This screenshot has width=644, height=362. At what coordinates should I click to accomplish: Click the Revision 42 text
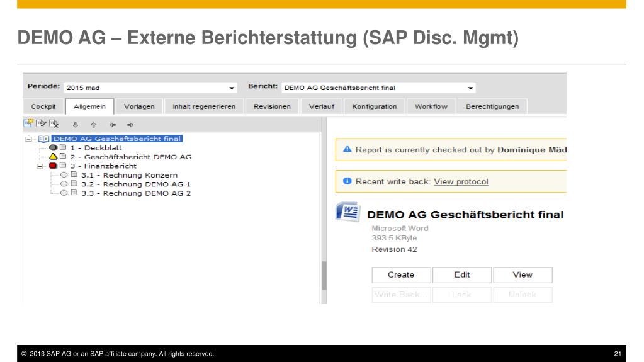click(394, 249)
